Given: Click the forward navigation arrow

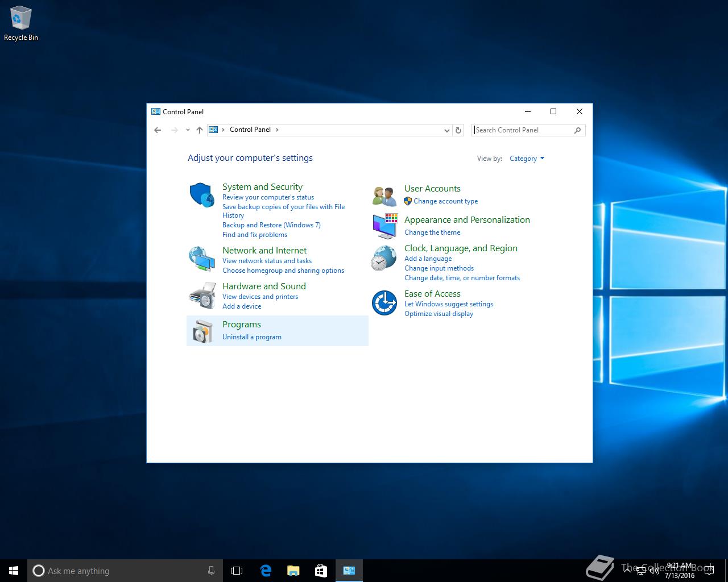Looking at the screenshot, I should 174,130.
